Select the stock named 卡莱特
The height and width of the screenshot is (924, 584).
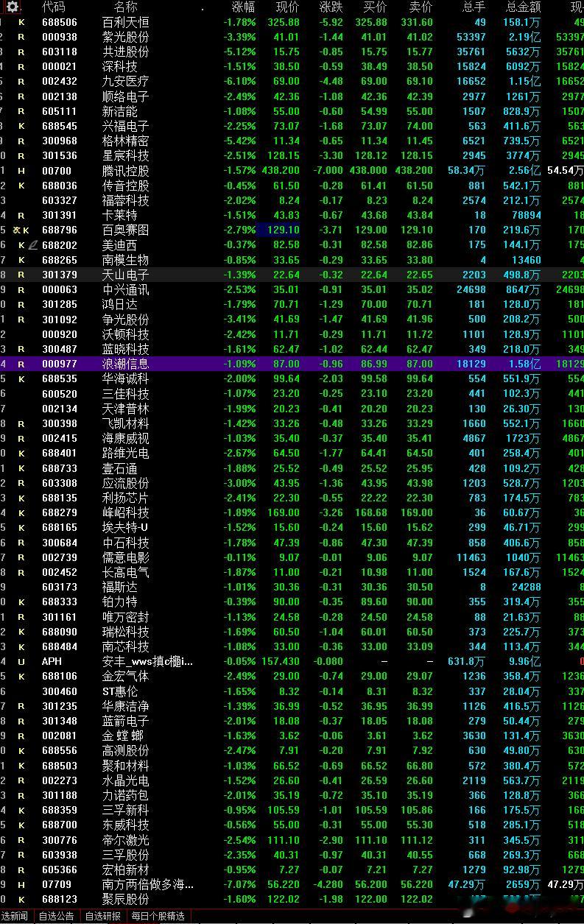click(x=119, y=216)
